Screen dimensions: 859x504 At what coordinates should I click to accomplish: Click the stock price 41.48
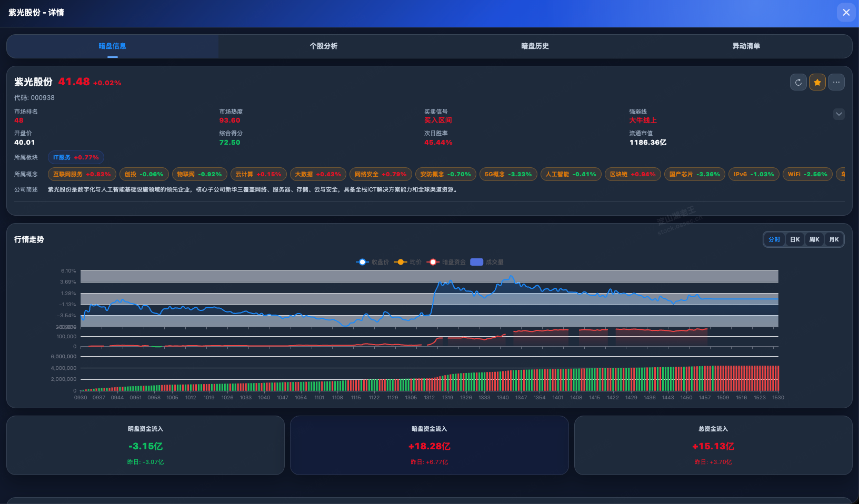click(74, 82)
